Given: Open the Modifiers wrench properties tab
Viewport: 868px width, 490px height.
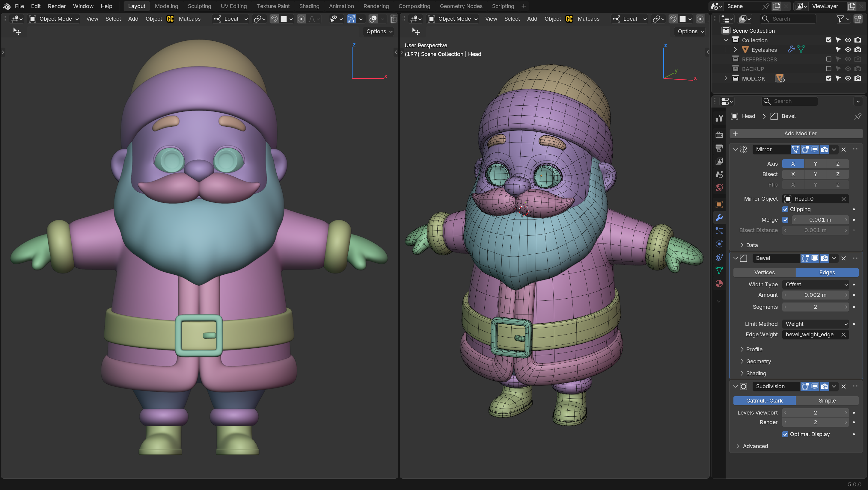Looking at the screenshot, I should [x=719, y=217].
